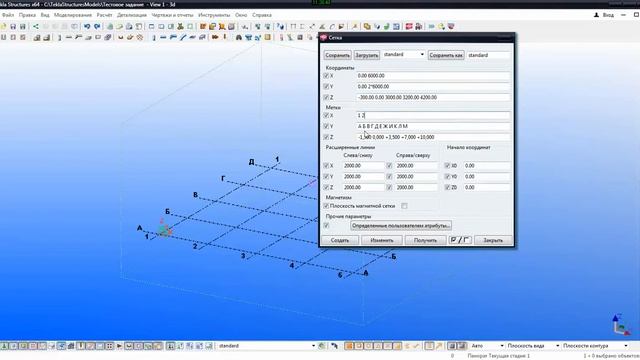Toggle the Расширенные линии X left checkbox
The image size is (640, 360).
[x=326, y=166]
